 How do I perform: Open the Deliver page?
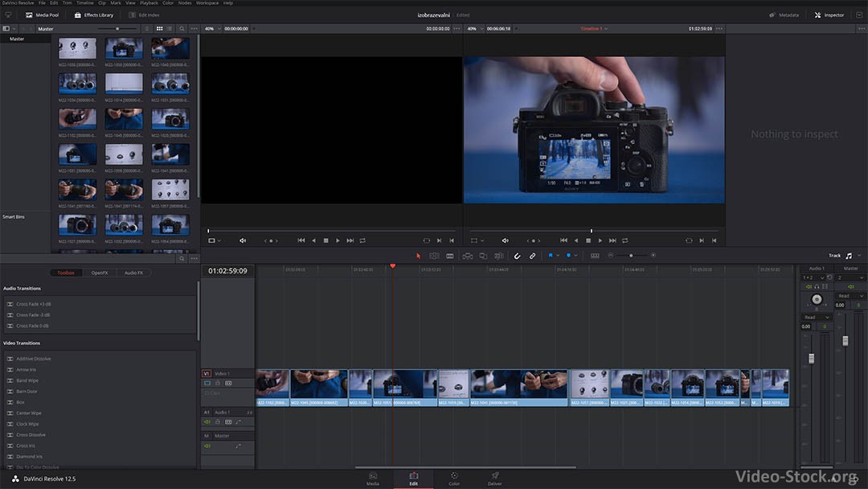click(495, 479)
